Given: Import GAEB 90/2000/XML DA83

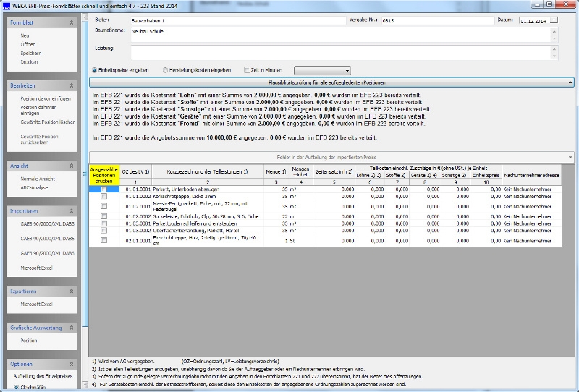Looking at the screenshot, I should pyautogui.click(x=47, y=223).
